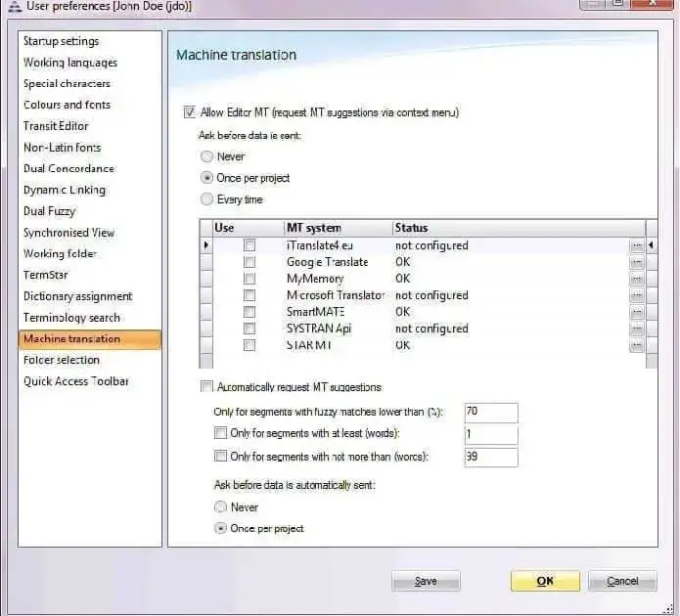Enable SmartMATE Use checkbox
The width and height of the screenshot is (680, 616).
tap(249, 312)
